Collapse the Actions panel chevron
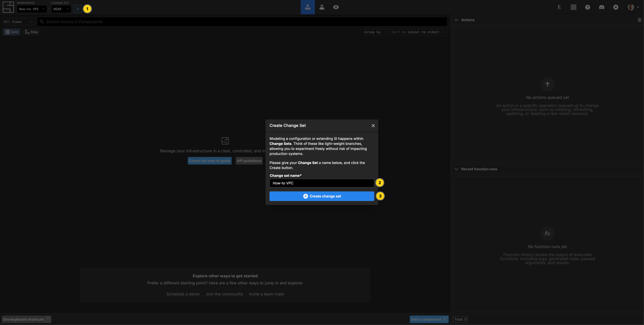Image resolution: width=644 pixels, height=325 pixels. point(456,20)
